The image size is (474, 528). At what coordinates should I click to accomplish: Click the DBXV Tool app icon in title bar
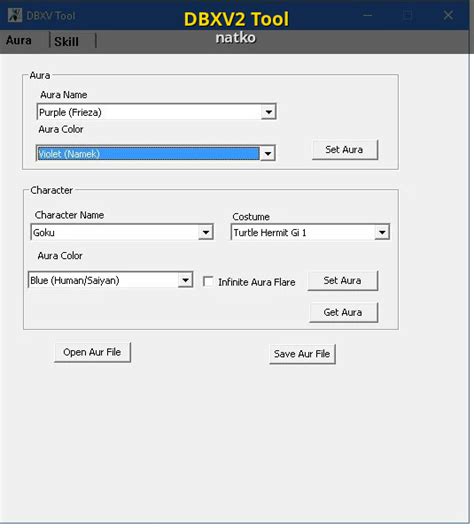[15, 15]
